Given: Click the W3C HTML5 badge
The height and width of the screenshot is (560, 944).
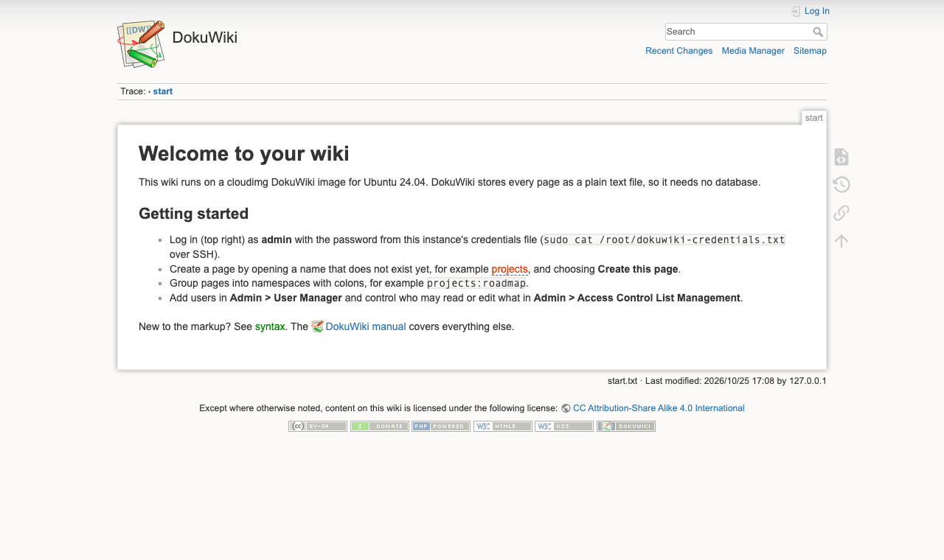Looking at the screenshot, I should coord(503,426).
